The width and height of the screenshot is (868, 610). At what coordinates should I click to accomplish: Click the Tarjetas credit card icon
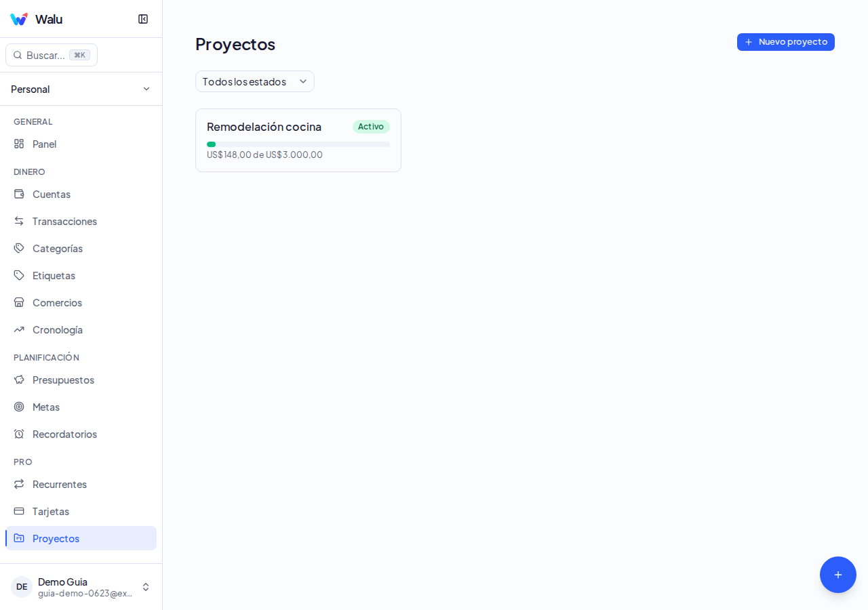(x=19, y=511)
